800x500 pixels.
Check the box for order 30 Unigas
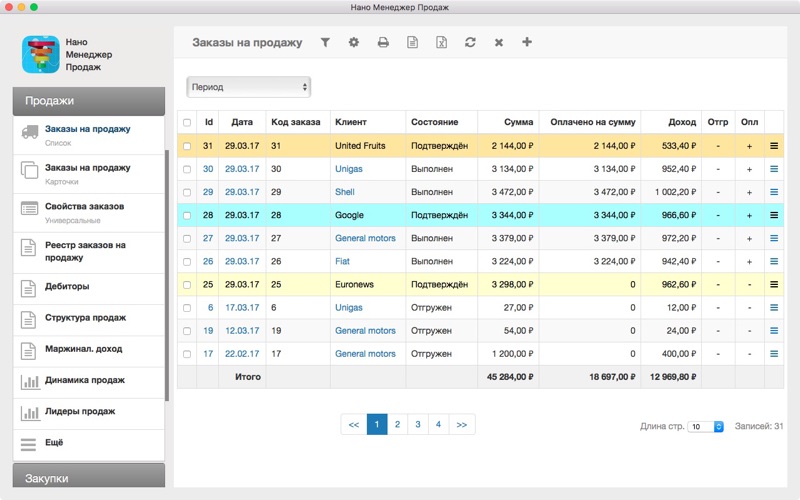[187, 169]
